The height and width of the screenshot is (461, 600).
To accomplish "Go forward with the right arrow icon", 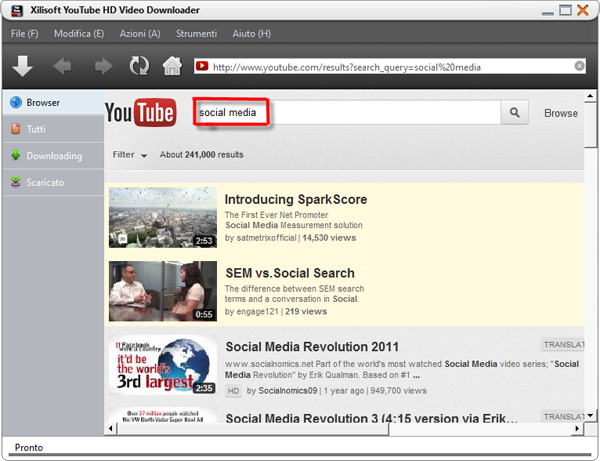I will pyautogui.click(x=103, y=66).
